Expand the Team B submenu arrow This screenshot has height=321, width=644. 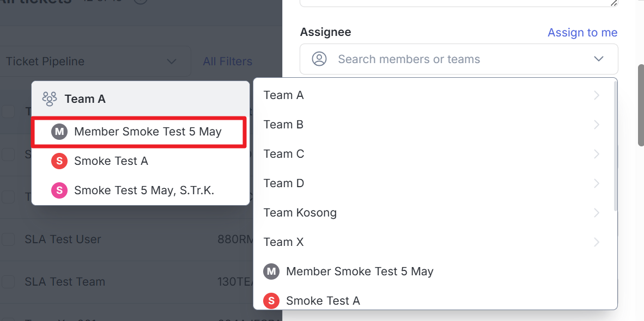tap(597, 125)
